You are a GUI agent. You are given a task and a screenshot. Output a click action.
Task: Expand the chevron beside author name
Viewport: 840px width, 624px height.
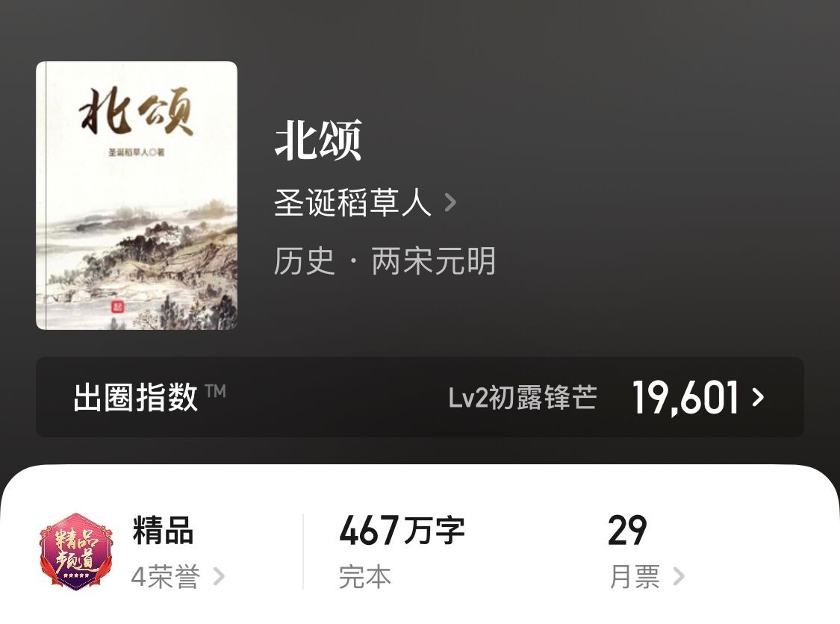450,203
